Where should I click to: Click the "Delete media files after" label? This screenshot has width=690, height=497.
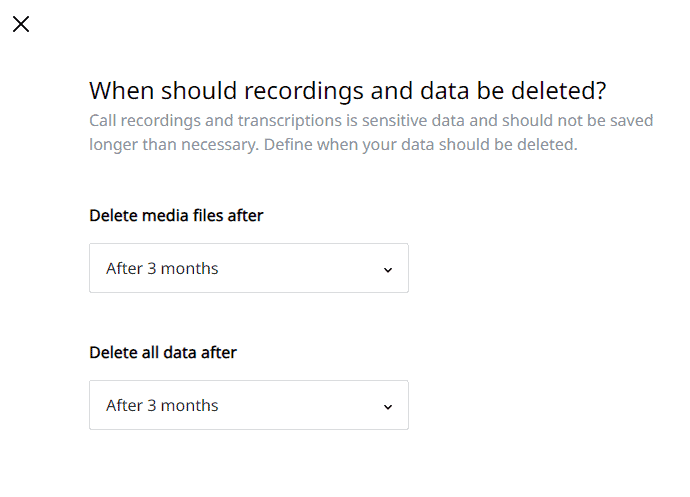point(176,215)
